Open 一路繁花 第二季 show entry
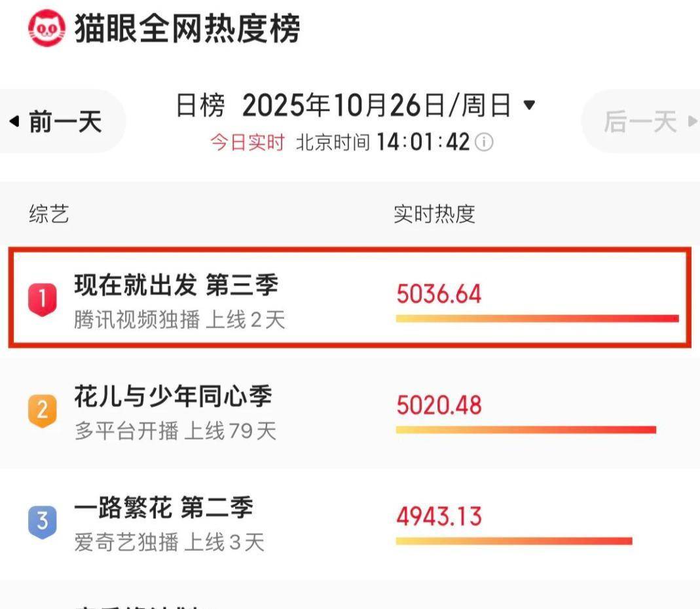700x609 pixels. tap(163, 508)
